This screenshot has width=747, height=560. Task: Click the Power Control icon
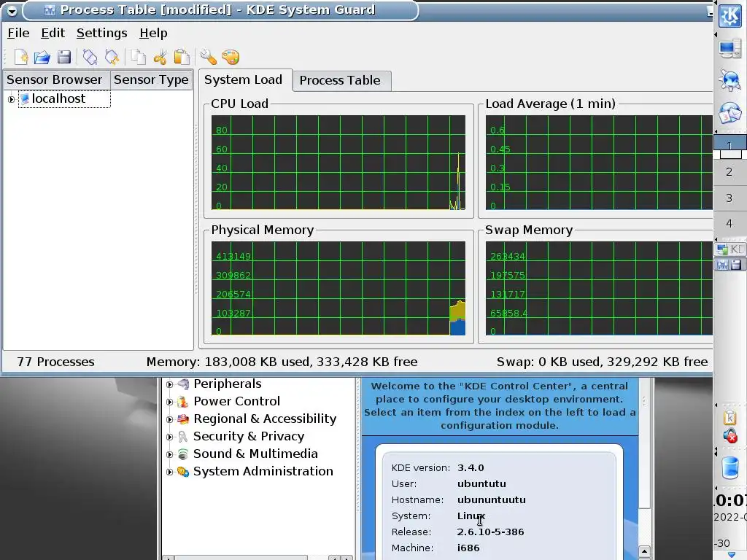(x=183, y=402)
